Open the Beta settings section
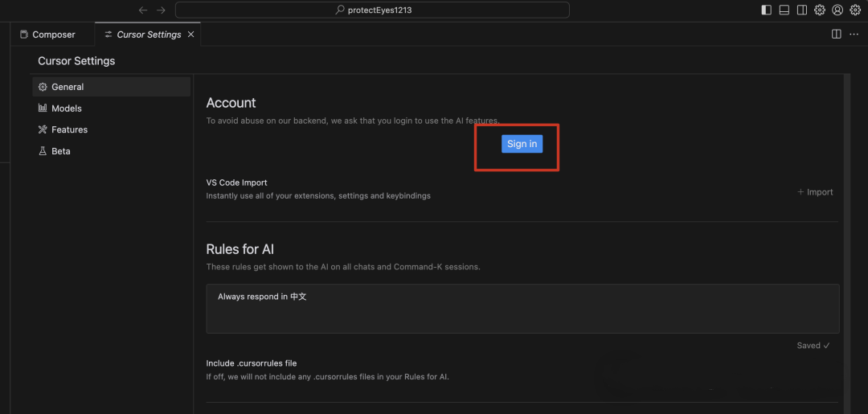 pos(111,151)
